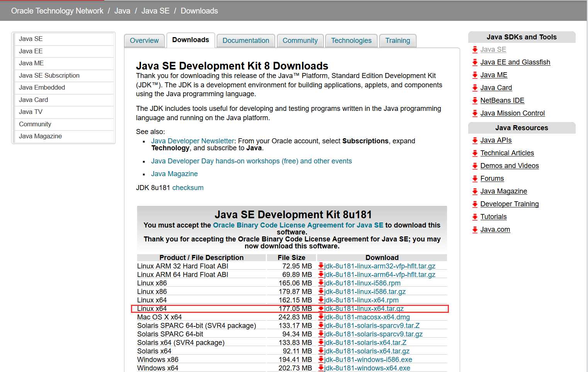Open Java TV in left menu

[64, 112]
